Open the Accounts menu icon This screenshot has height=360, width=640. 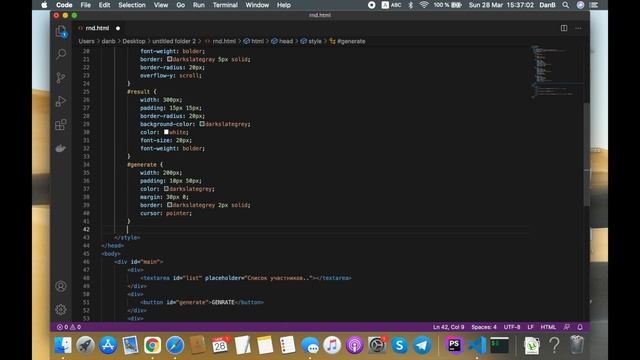[x=61, y=286]
